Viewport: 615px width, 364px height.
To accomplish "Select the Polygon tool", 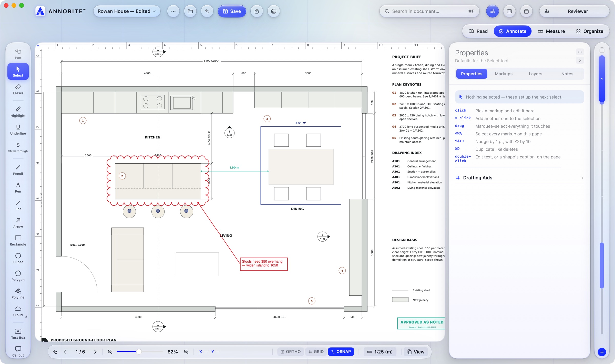I will tap(18, 276).
